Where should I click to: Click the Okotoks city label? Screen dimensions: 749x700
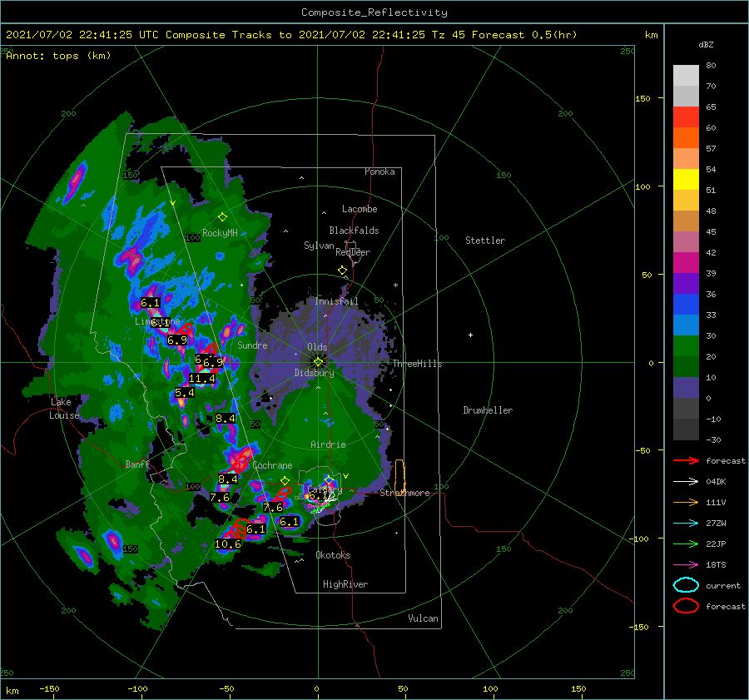point(333,555)
